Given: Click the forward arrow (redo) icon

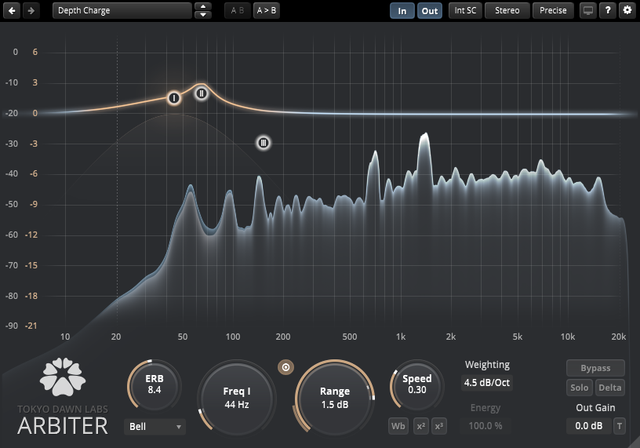Looking at the screenshot, I should point(31,11).
